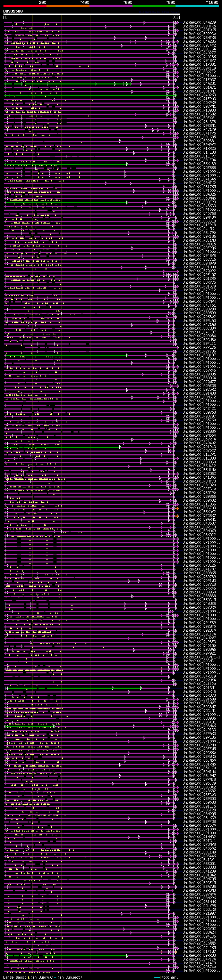Screen dimensions: 222x980
Task: Select the UniRef100_B0TGJ1 label
Action: pos(199,841)
